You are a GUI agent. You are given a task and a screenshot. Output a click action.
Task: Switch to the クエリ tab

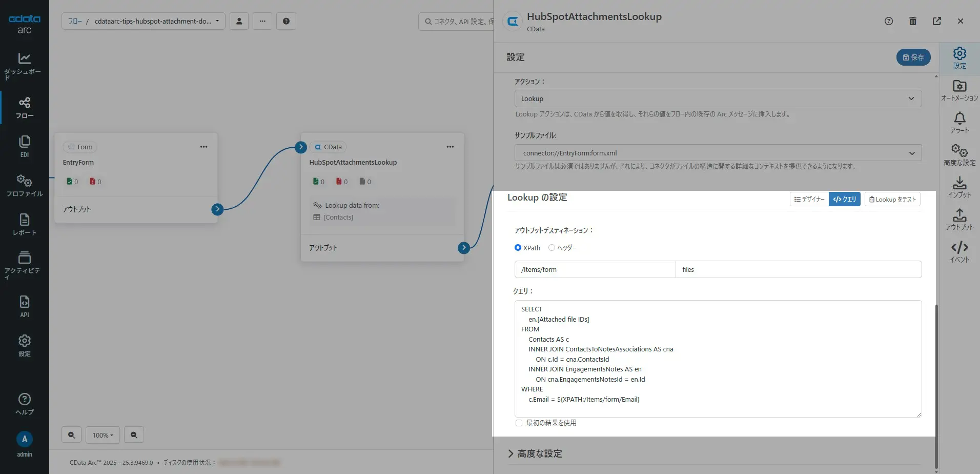(845, 199)
